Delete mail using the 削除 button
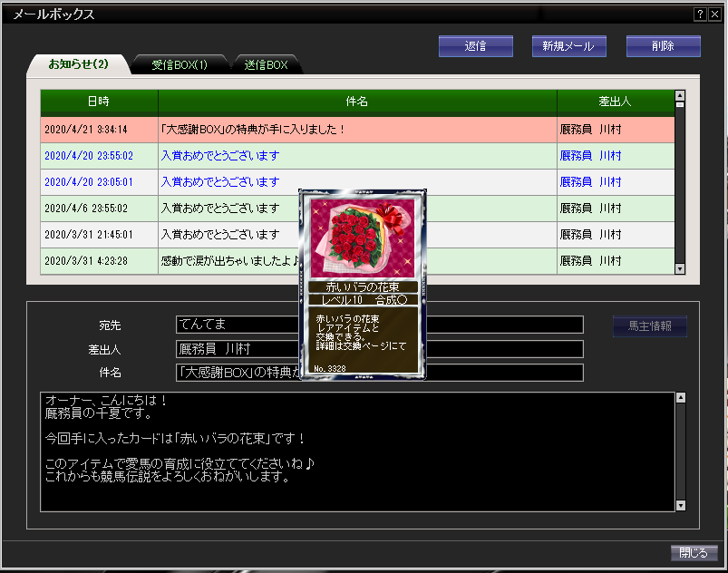 pos(664,46)
